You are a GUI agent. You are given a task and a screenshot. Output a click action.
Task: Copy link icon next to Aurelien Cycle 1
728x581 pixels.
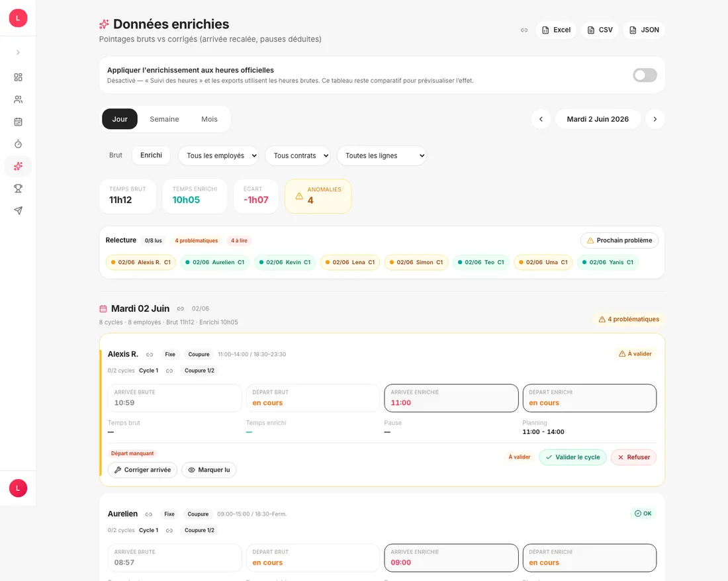(x=169, y=531)
